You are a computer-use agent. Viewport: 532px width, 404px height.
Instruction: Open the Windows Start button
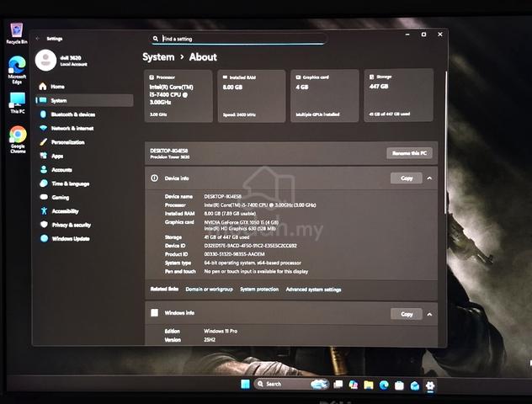click(245, 384)
